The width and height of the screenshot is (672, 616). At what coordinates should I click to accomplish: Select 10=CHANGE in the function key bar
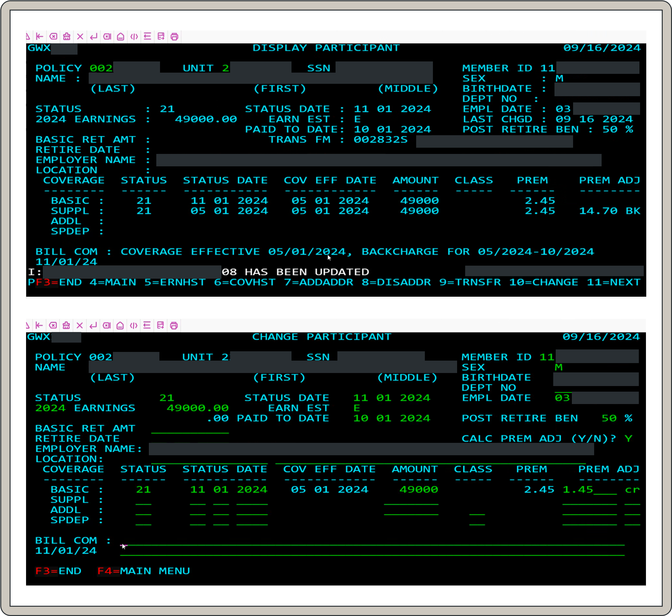(543, 282)
